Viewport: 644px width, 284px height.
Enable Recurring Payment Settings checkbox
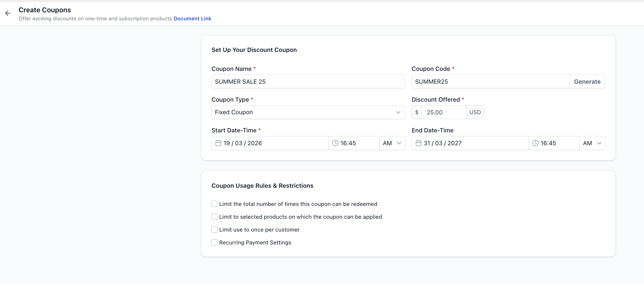pos(214,243)
